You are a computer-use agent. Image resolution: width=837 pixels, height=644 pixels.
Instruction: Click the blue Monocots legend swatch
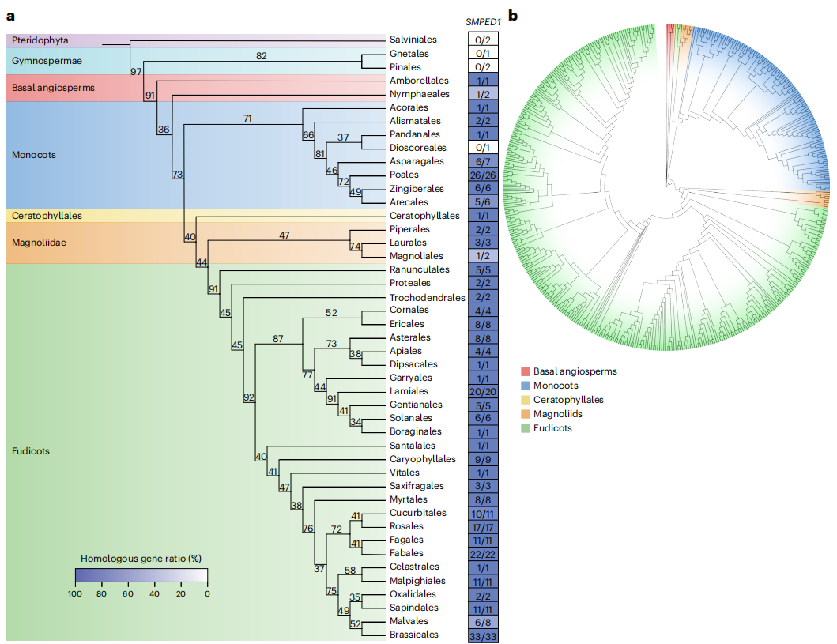[526, 386]
